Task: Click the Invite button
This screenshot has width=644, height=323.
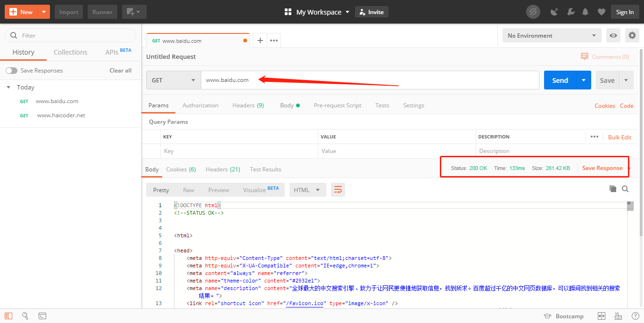Action: pos(372,12)
